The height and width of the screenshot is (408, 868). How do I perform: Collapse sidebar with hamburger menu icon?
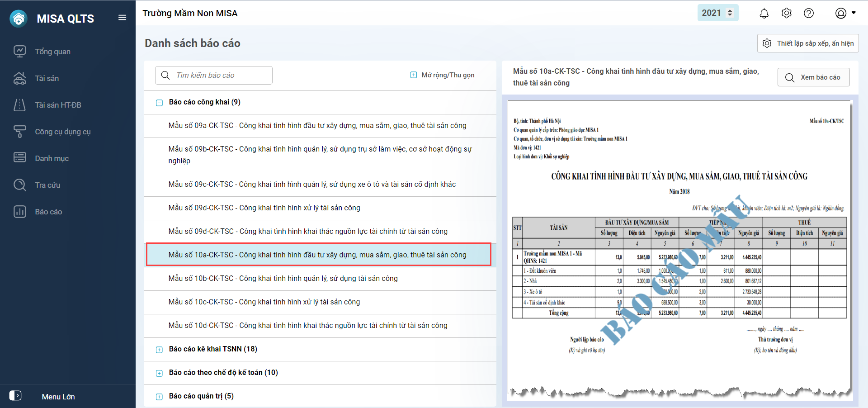click(122, 18)
